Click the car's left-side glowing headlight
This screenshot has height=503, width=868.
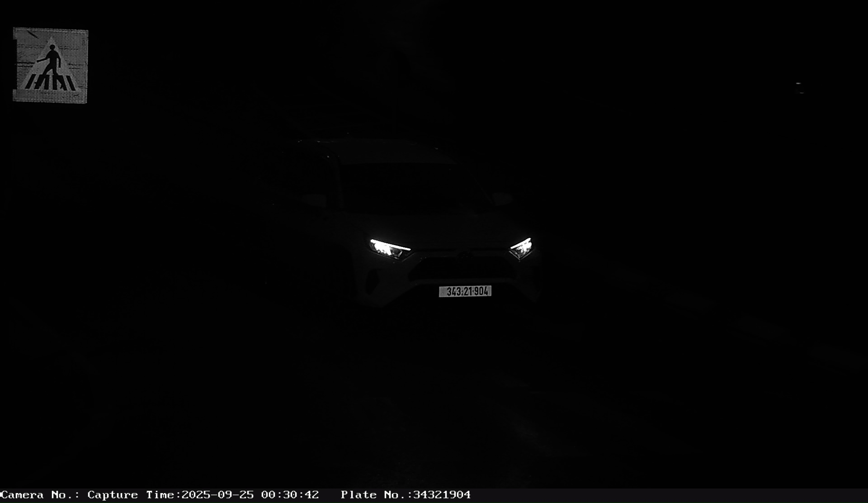389,249
